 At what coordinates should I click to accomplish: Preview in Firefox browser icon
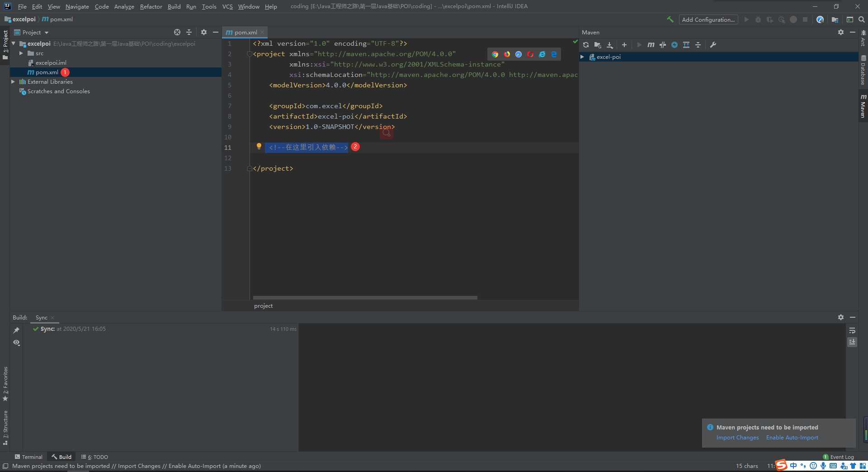[507, 54]
